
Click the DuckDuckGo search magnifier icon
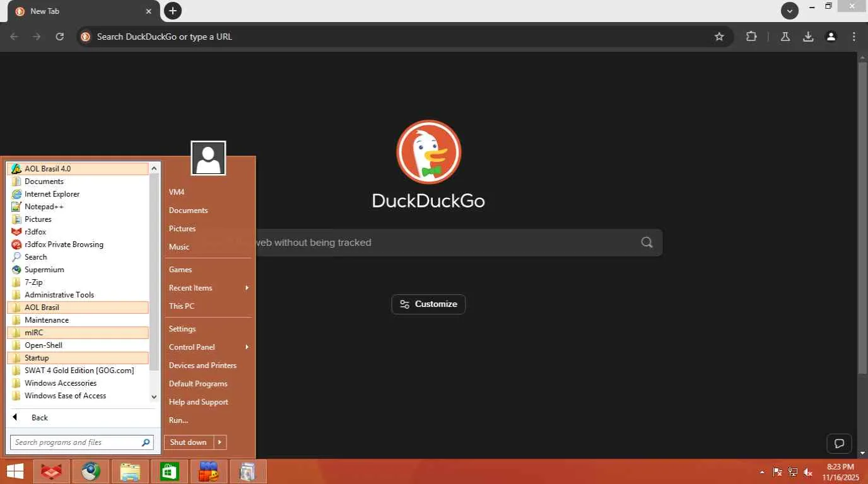[647, 243]
